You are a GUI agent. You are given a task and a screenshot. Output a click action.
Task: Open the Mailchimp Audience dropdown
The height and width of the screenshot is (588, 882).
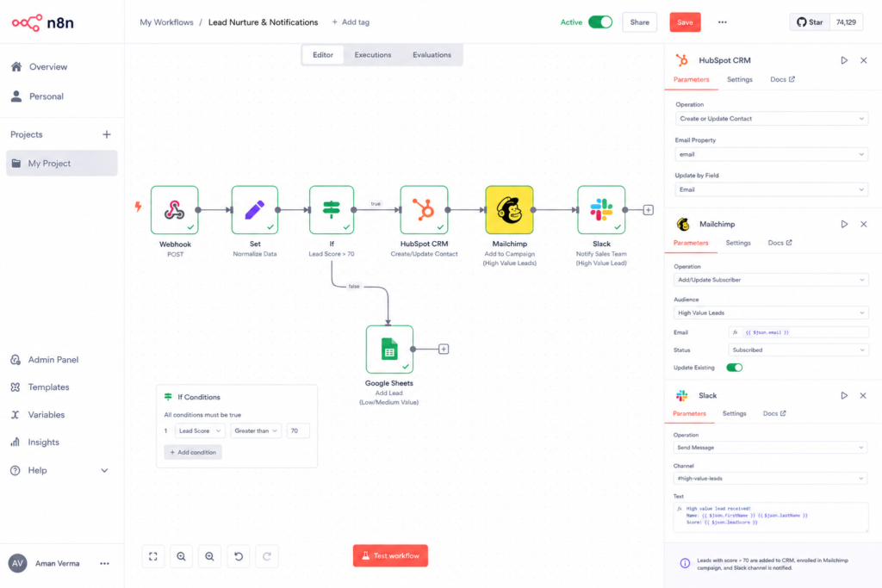point(771,313)
